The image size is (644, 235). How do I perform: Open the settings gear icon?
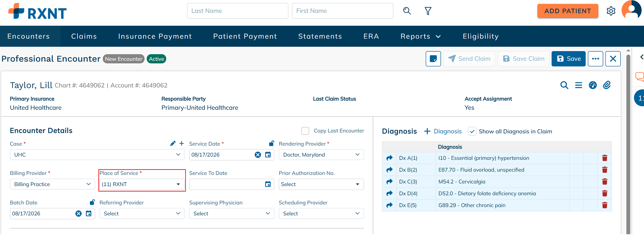coord(611,11)
